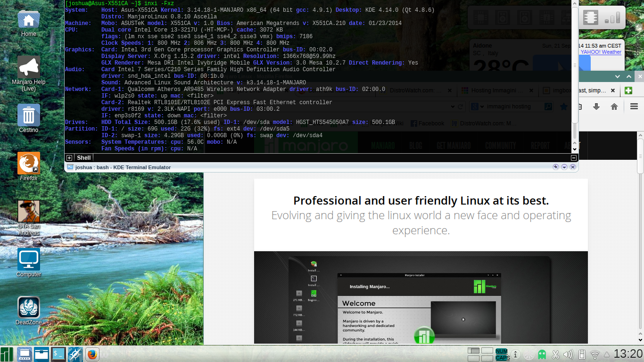Toggle the NUM lock indicator
The image size is (644, 362).
click(502, 351)
